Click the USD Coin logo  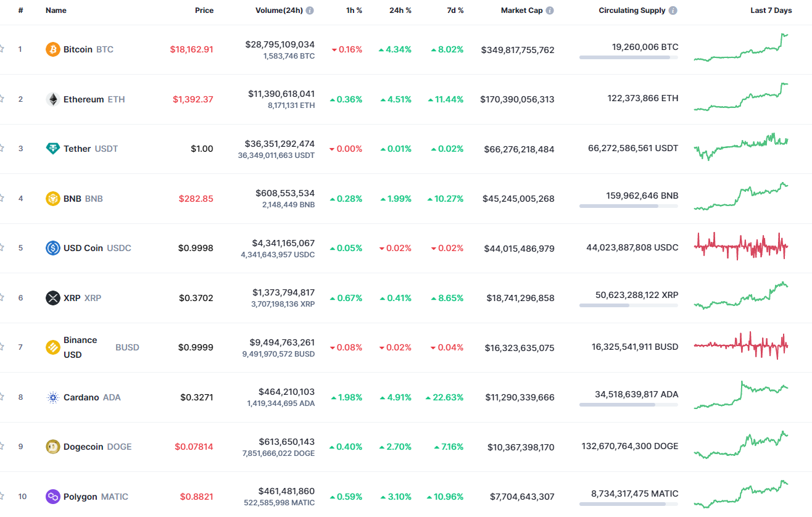pyautogui.click(x=52, y=248)
